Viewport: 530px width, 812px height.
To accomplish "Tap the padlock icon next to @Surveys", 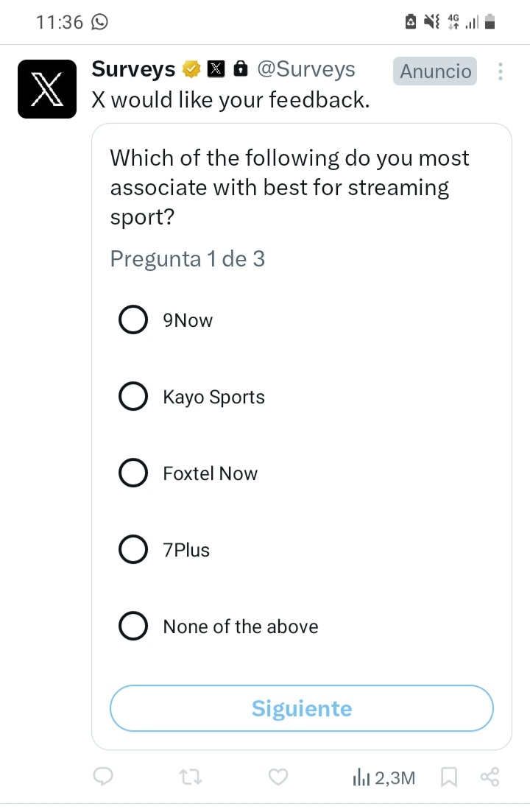I will (x=240, y=70).
